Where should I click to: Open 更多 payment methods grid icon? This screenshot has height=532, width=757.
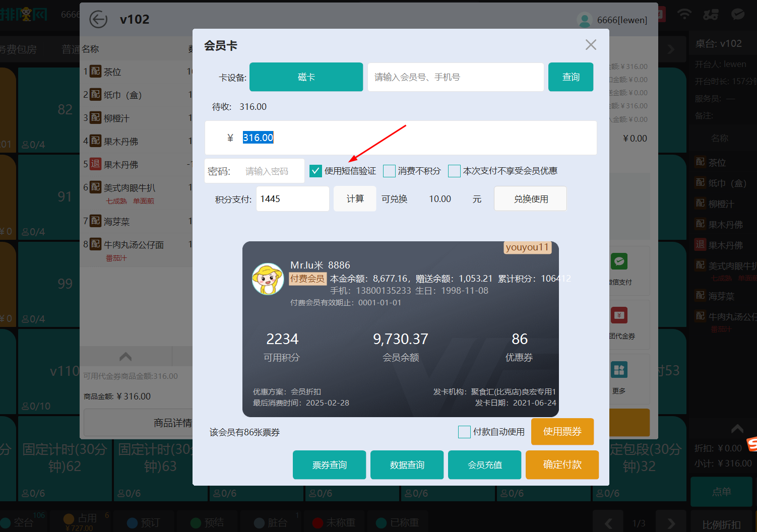[619, 369]
